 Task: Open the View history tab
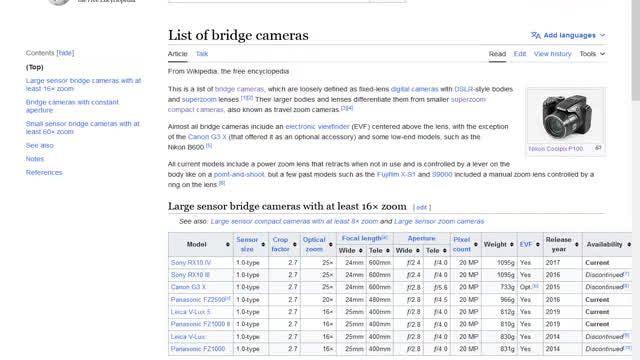(x=552, y=54)
